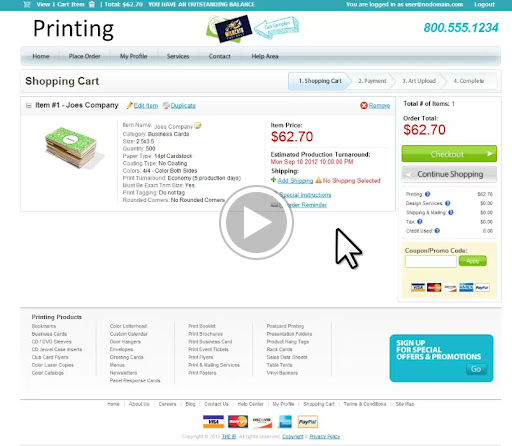This screenshot has height=446, width=512.
Task: Open the Special Instructions link
Action: click(305, 195)
